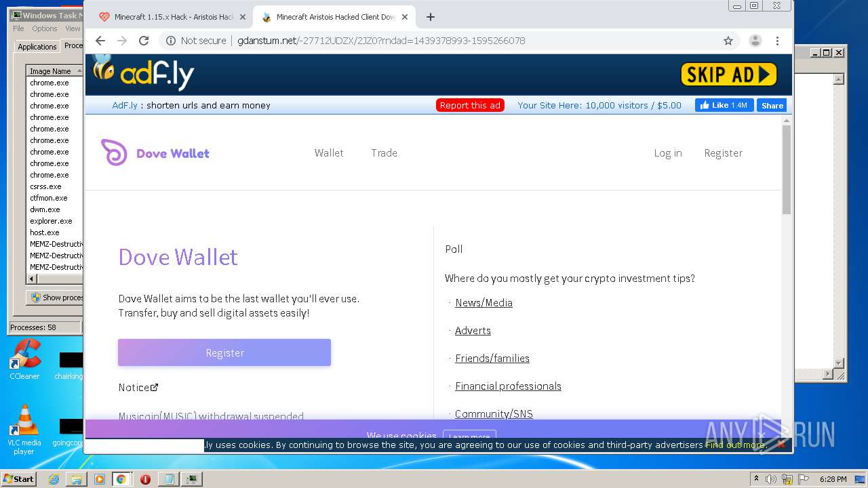Click the Chrome back arrow
Image resolution: width=868 pixels, height=488 pixels.
[x=100, y=41]
